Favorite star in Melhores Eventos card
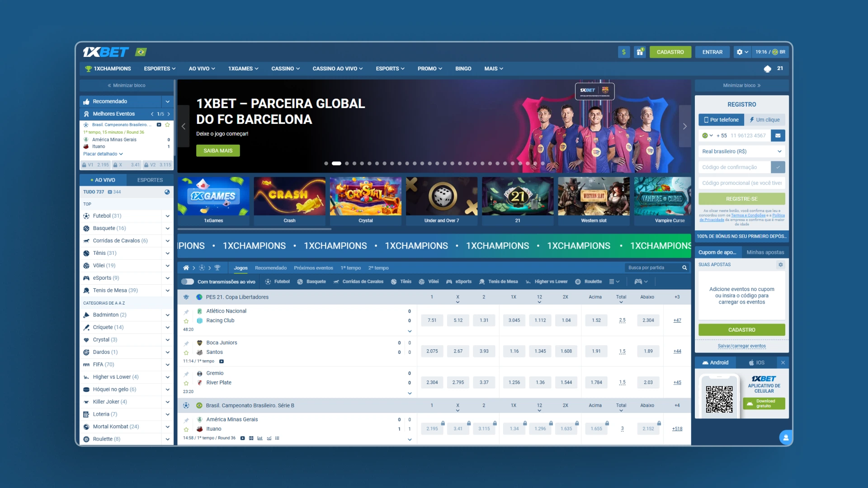The height and width of the screenshot is (488, 868). (167, 125)
